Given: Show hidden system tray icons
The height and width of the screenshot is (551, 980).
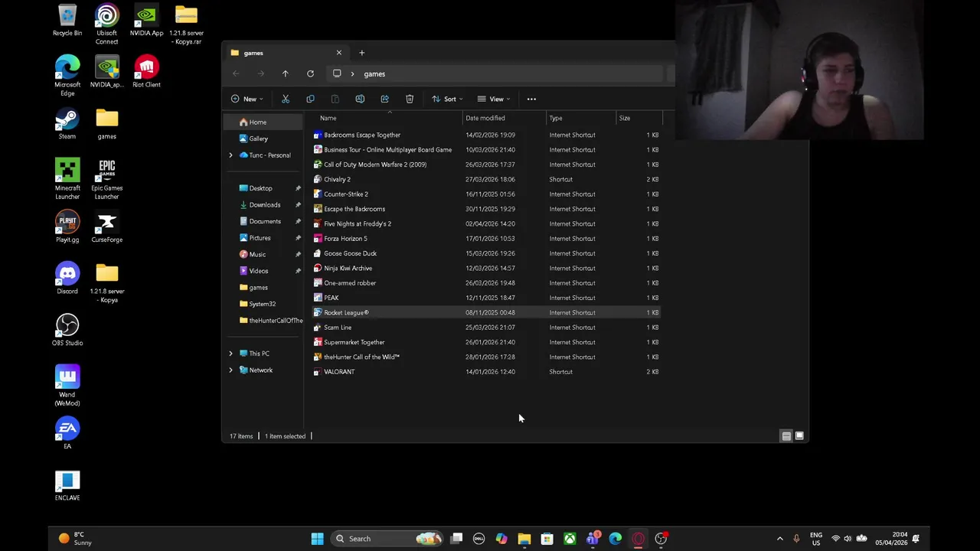Looking at the screenshot, I should (779, 539).
